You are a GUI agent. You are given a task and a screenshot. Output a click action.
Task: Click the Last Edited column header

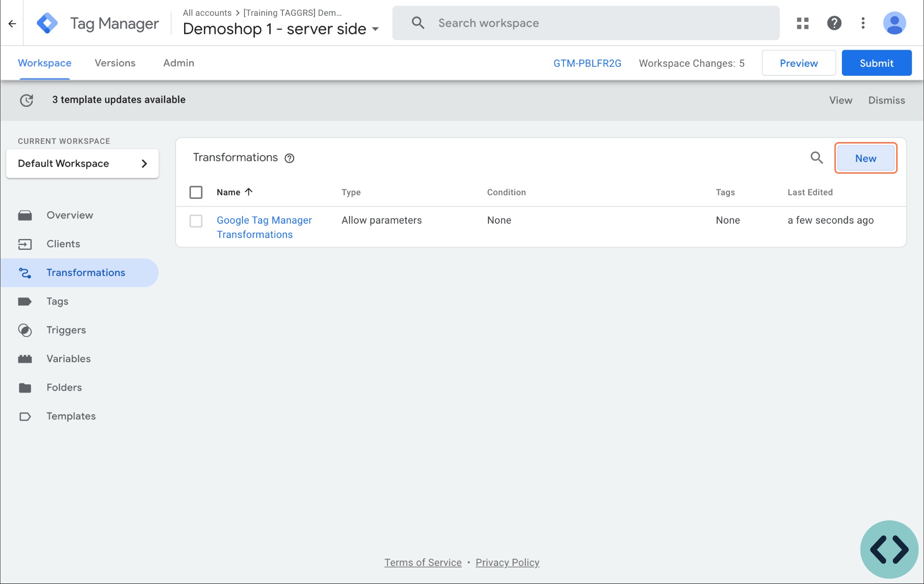pyautogui.click(x=810, y=193)
